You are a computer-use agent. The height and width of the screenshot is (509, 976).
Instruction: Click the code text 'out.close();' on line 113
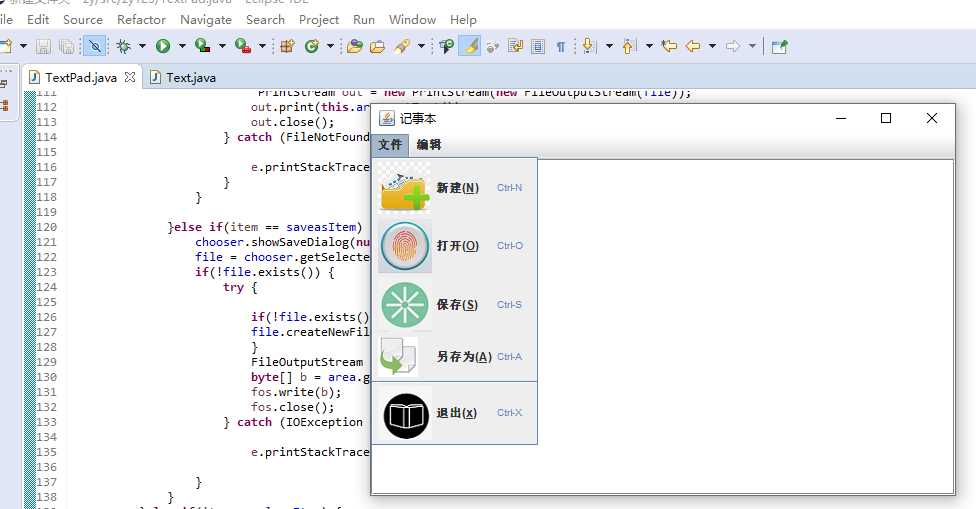coord(293,122)
